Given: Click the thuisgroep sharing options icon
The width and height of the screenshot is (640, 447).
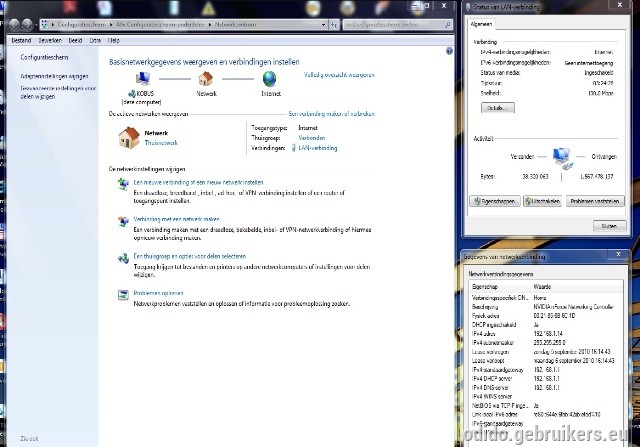Looking at the screenshot, I should (x=123, y=258).
